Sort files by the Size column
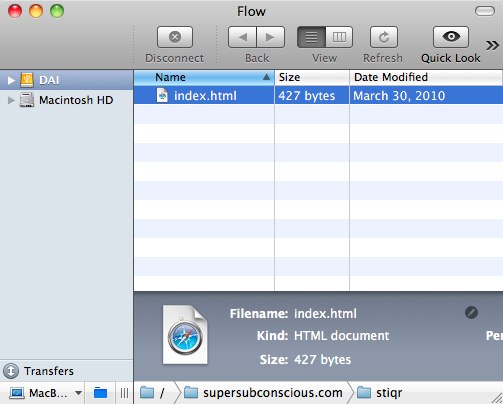This screenshot has width=503, height=404. pyautogui.click(x=312, y=77)
